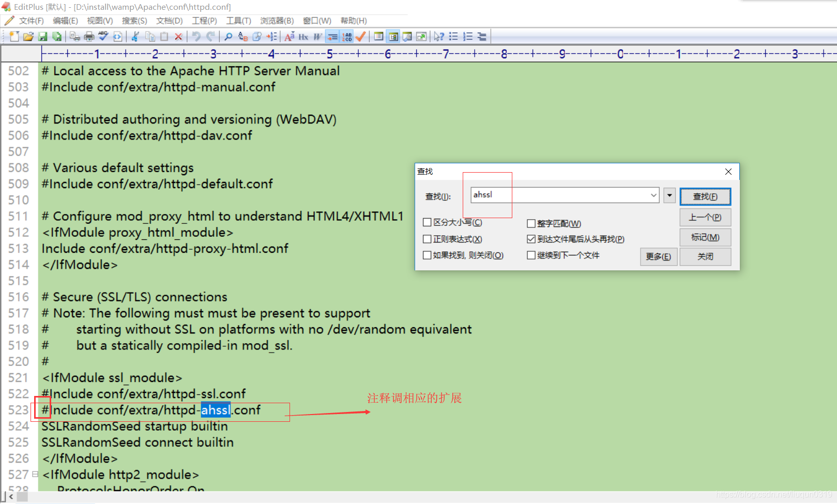Click the orange checkmark toolbar icon
Image resolution: width=837 pixels, height=504 pixels.
(361, 36)
